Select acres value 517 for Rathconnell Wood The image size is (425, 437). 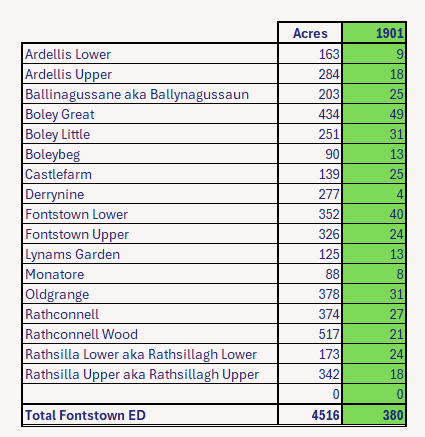coord(310,334)
